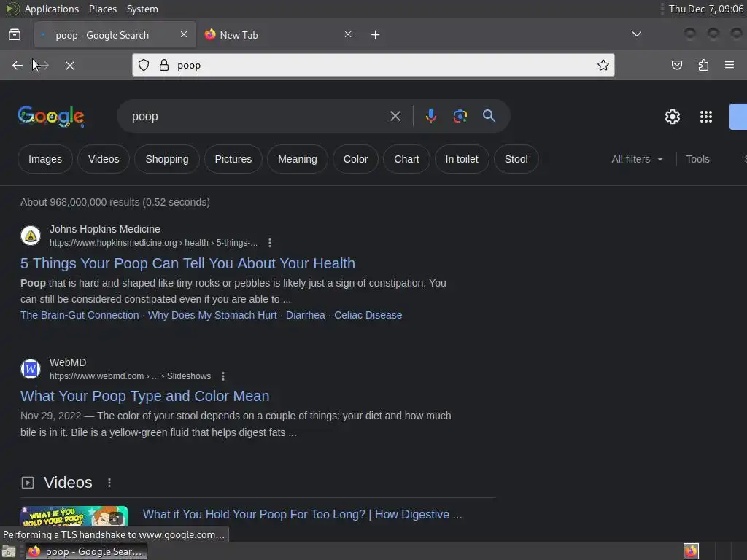Click the browser back arrow
Image resolution: width=747 pixels, height=560 pixels.
(x=18, y=65)
